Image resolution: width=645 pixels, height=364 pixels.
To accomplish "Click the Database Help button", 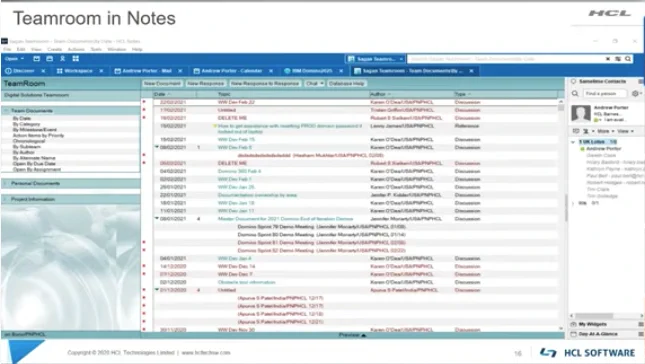I will (x=346, y=83).
